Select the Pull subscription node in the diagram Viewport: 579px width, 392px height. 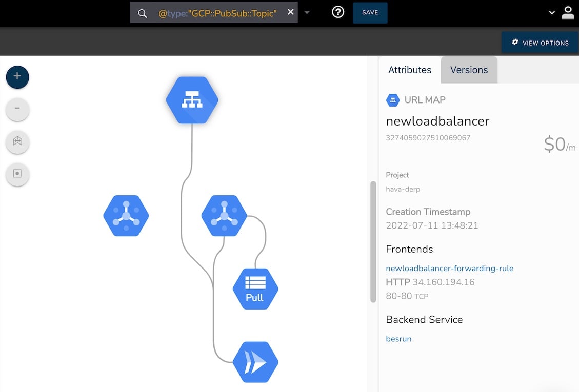pos(255,288)
